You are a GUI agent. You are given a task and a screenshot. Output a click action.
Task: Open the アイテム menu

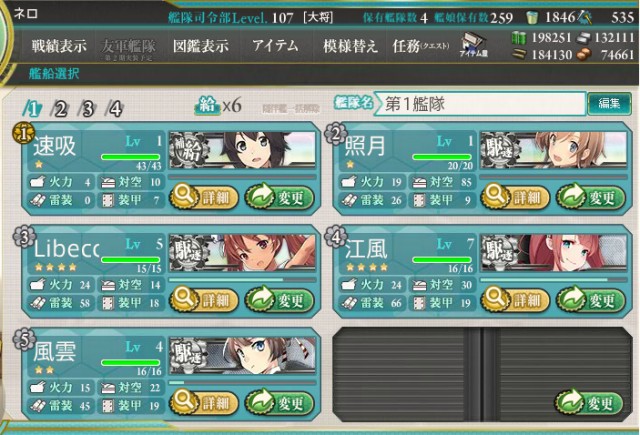(276, 45)
